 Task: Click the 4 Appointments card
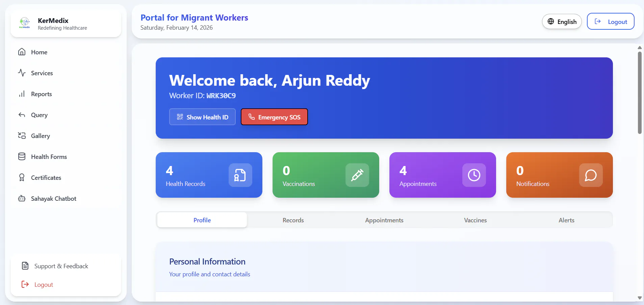443,175
